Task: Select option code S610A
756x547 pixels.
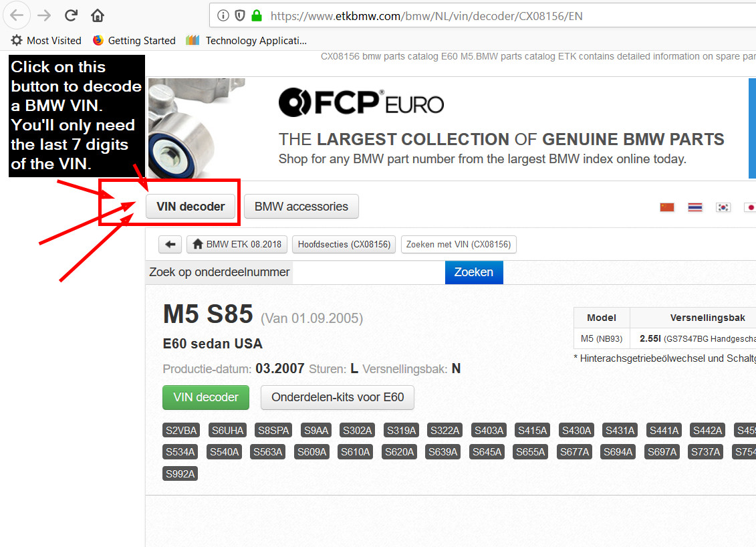Action: click(356, 452)
